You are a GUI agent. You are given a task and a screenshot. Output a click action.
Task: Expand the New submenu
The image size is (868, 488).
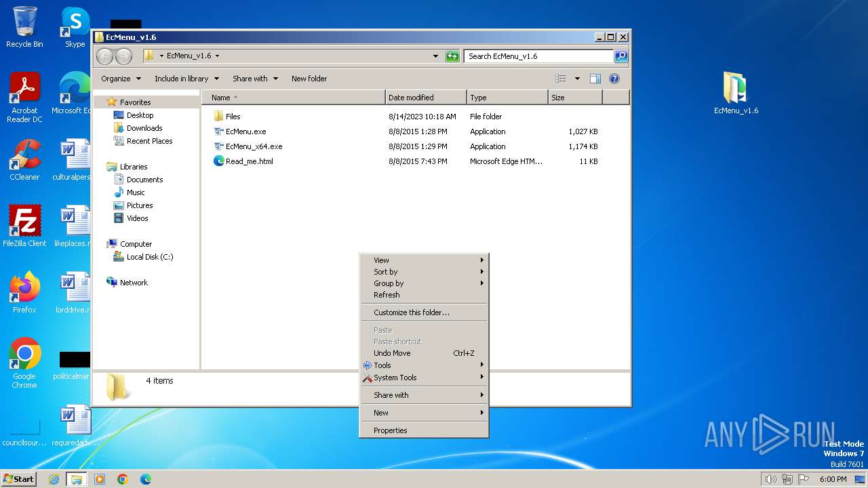click(x=424, y=413)
